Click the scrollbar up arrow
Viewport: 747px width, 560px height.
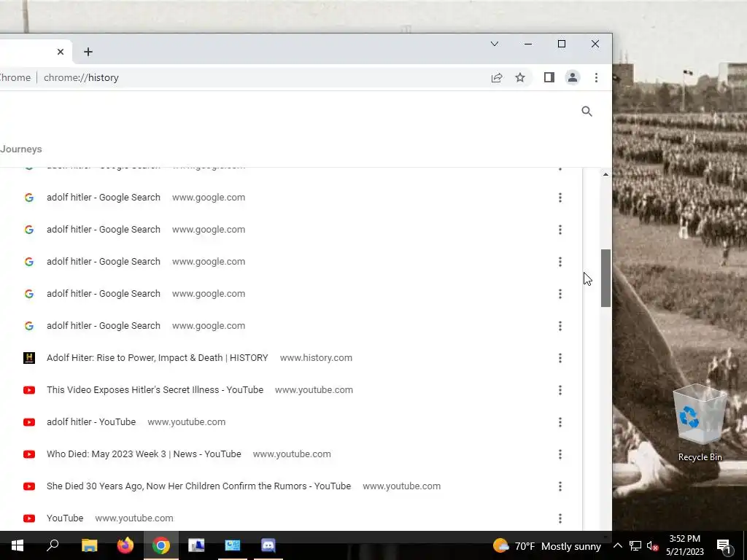pos(605,175)
